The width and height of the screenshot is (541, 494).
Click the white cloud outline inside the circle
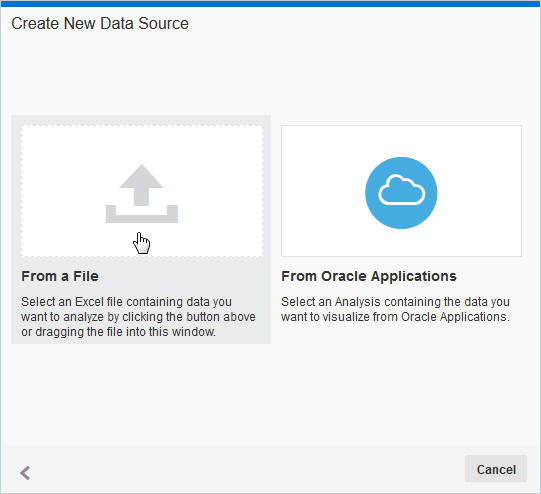(402, 190)
